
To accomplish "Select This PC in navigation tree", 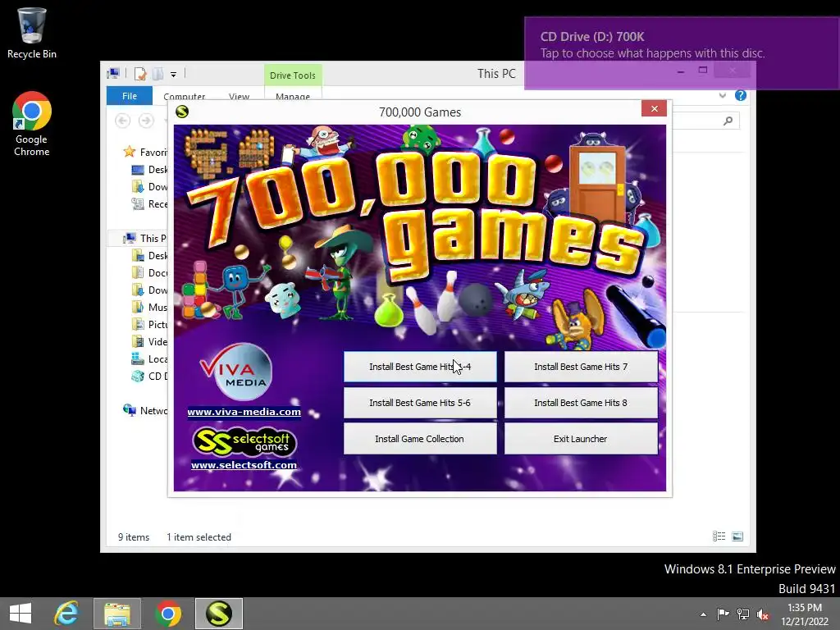I will click(144, 239).
